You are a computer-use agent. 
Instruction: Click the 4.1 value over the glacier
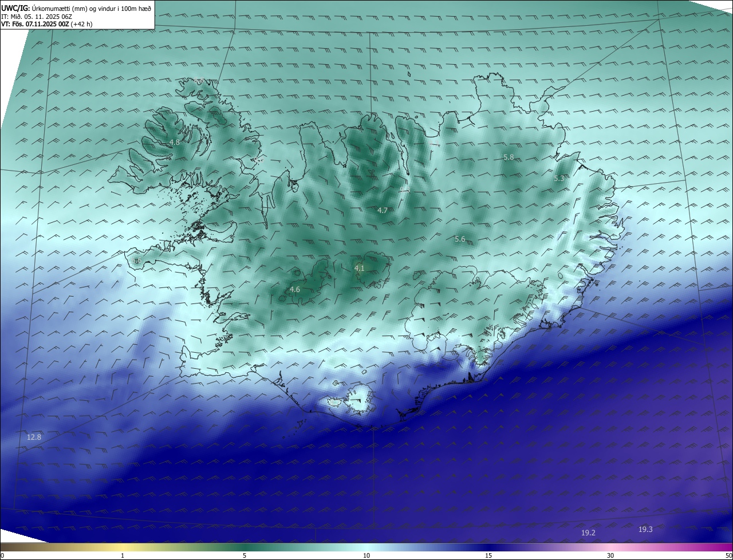tap(359, 268)
